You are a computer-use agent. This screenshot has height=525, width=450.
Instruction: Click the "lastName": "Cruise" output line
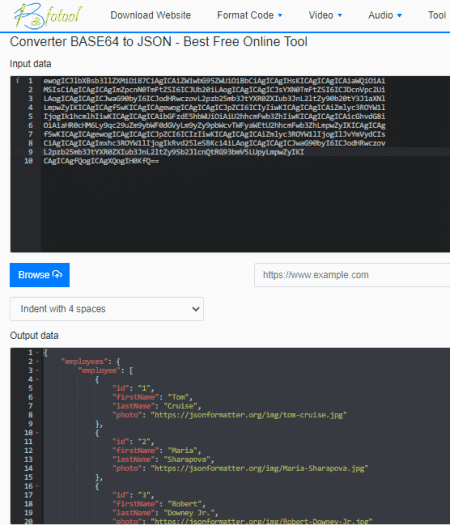[156, 406]
